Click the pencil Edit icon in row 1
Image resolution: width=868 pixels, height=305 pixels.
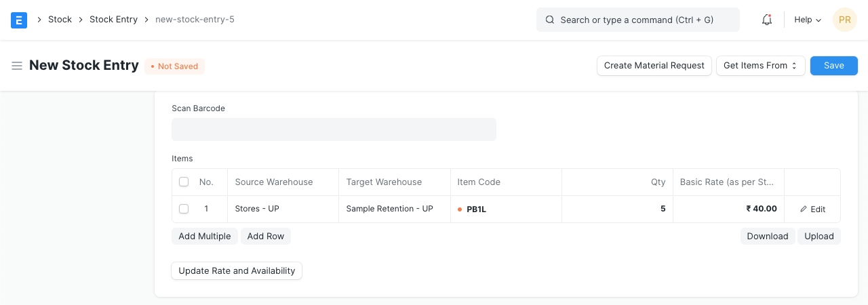point(804,209)
